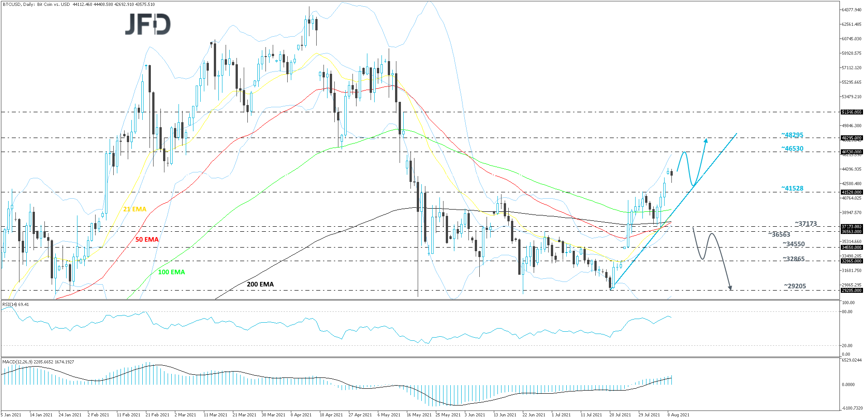Screen dimensions: 868x420
Task: Click the -6100.7320 value on MACD axis
Action: (x=852, y=408)
